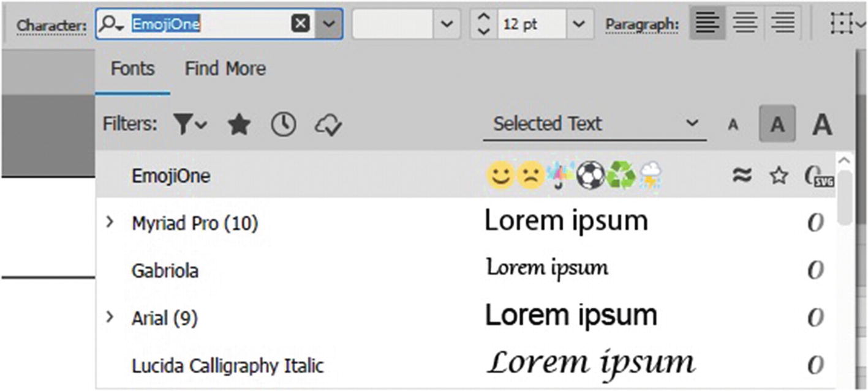Select Lucida Calligraphy Italic font

227,366
